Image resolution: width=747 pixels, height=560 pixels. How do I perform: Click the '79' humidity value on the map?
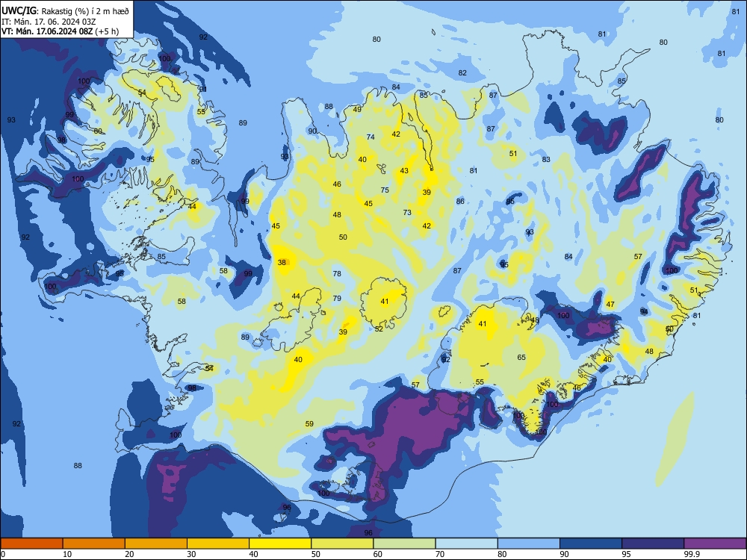(337, 299)
